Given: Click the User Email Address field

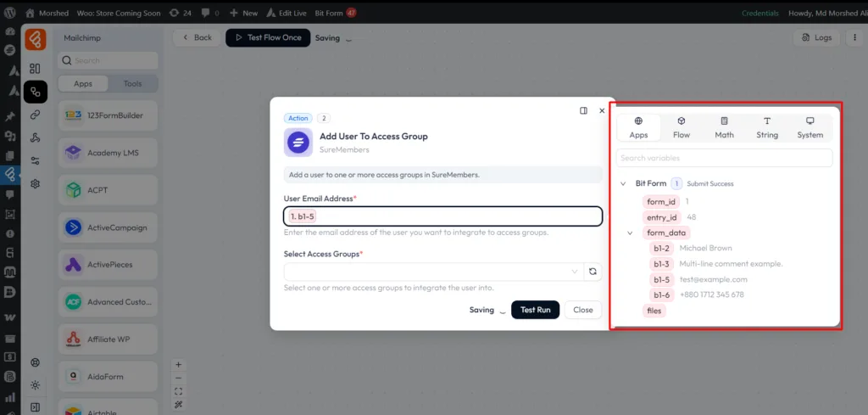Looking at the screenshot, I should pos(442,216).
